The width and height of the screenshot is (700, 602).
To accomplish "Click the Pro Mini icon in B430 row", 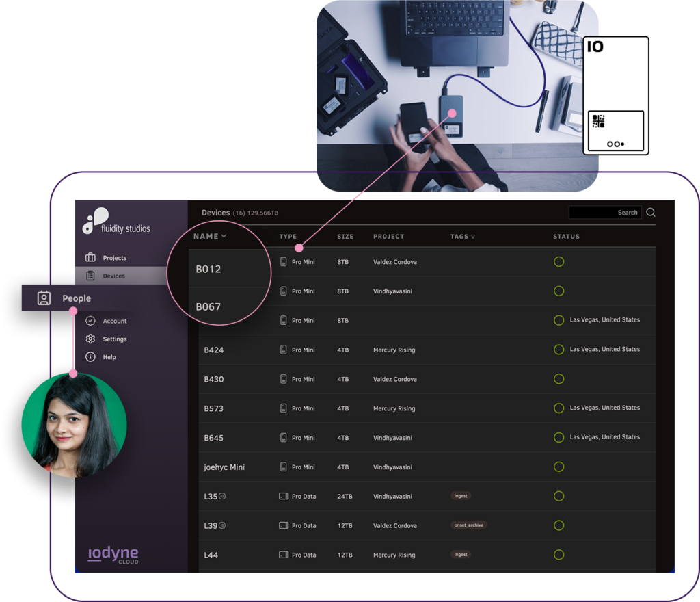I will [x=283, y=379].
